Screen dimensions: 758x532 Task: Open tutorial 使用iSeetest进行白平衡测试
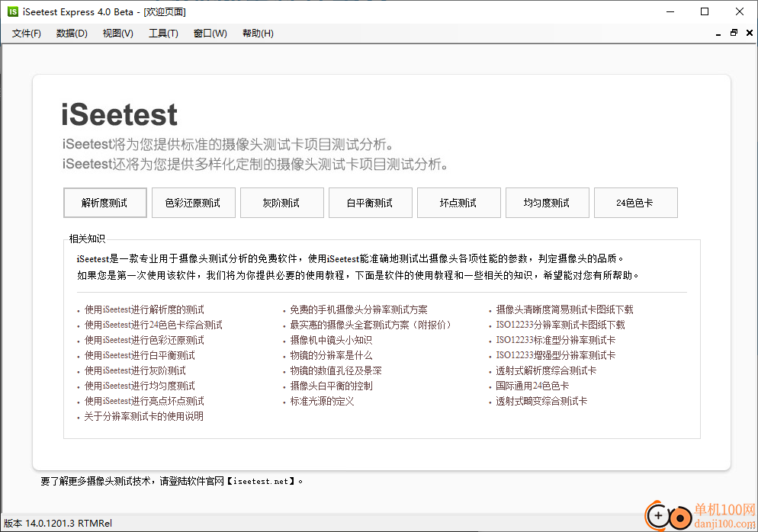(x=140, y=356)
